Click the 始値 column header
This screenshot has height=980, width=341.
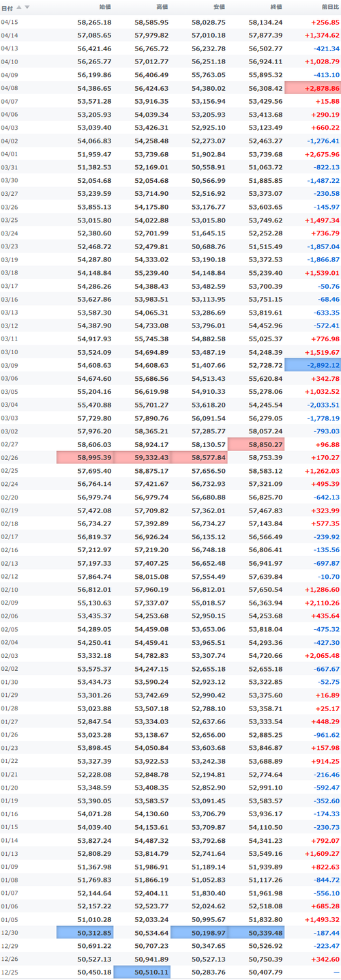coord(105,8)
